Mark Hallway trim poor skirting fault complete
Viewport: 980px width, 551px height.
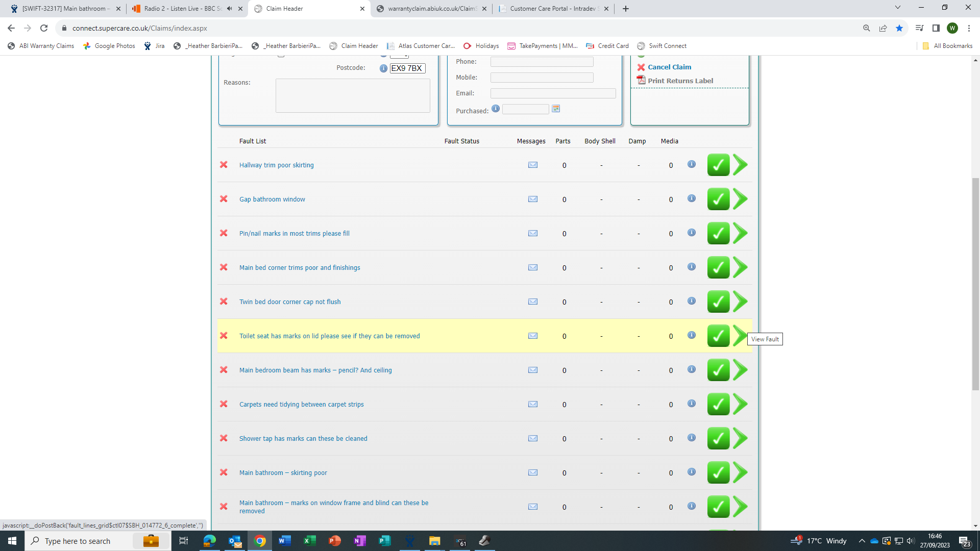click(718, 165)
